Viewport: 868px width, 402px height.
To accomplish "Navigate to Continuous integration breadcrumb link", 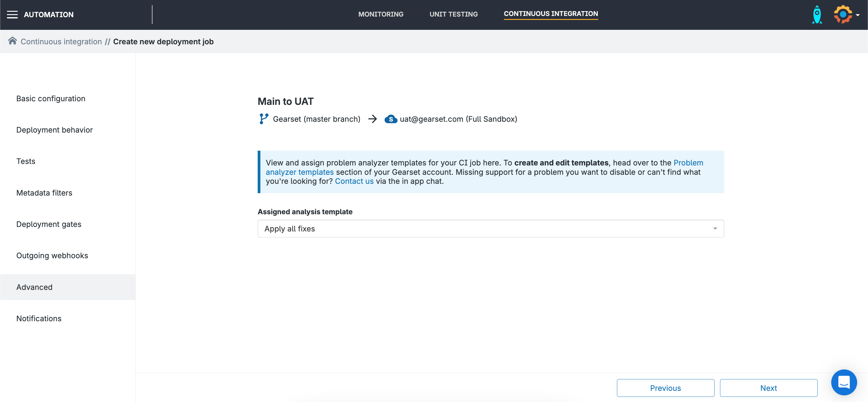I will [61, 42].
